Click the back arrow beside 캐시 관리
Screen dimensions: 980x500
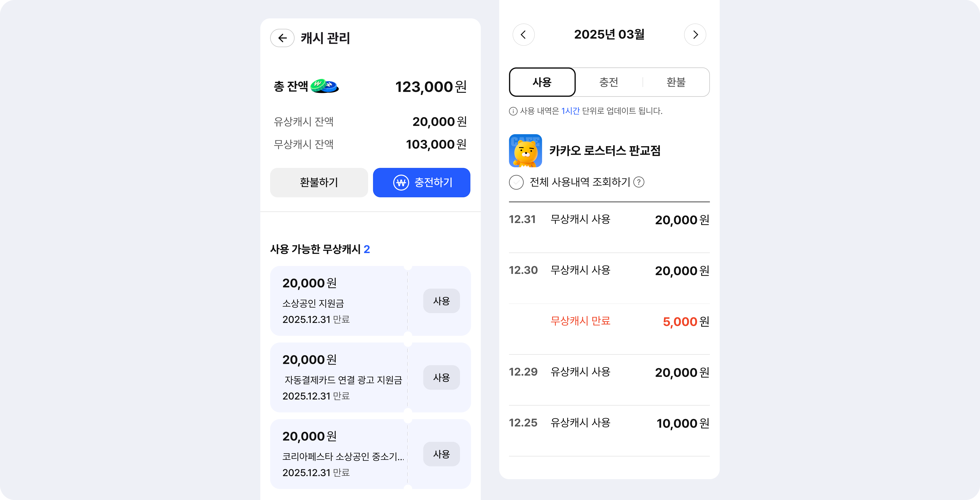point(282,38)
